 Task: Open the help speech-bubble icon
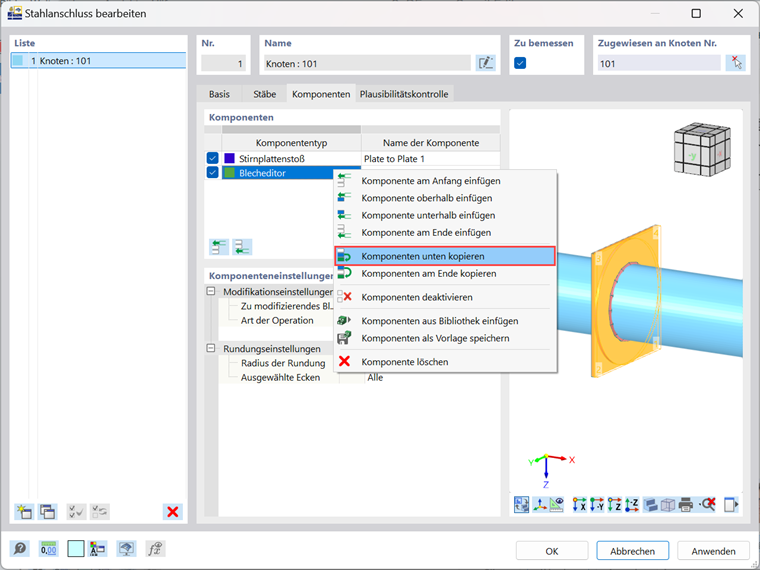(x=20, y=549)
